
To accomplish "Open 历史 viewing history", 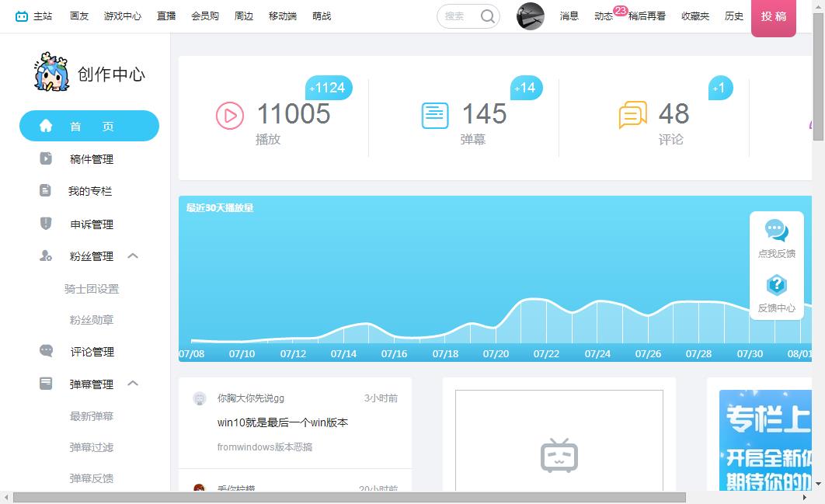I will (734, 16).
